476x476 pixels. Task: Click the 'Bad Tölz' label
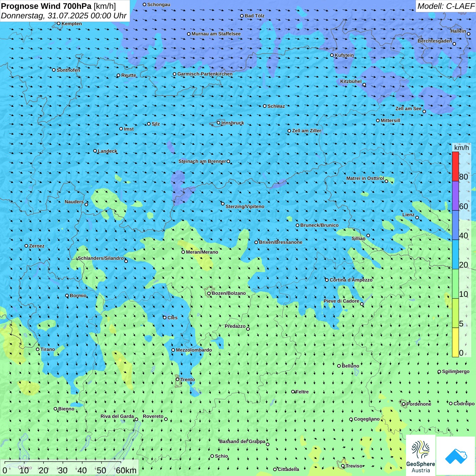tap(254, 16)
